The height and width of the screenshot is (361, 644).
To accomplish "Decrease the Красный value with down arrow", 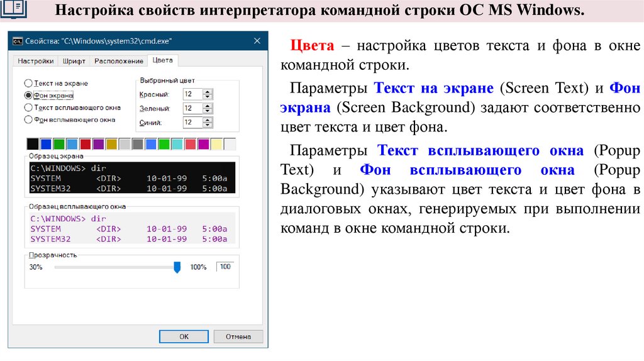I will 208,97.
